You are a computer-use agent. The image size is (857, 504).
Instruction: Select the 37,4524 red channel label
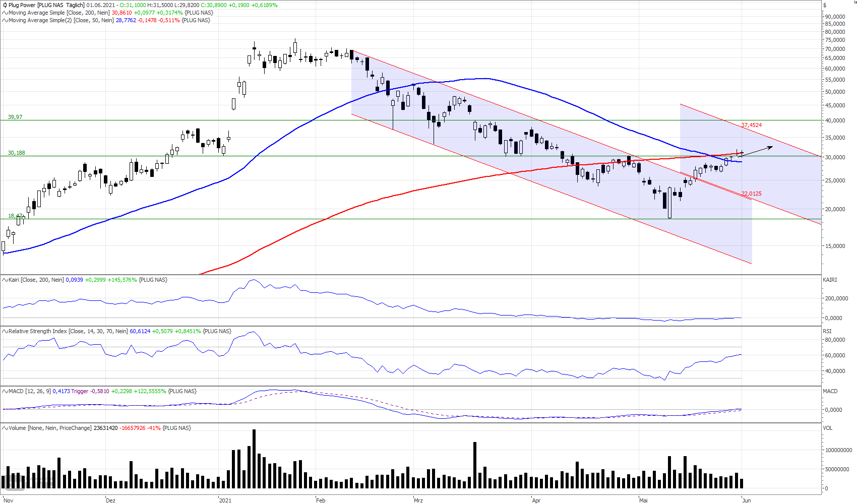[751, 125]
